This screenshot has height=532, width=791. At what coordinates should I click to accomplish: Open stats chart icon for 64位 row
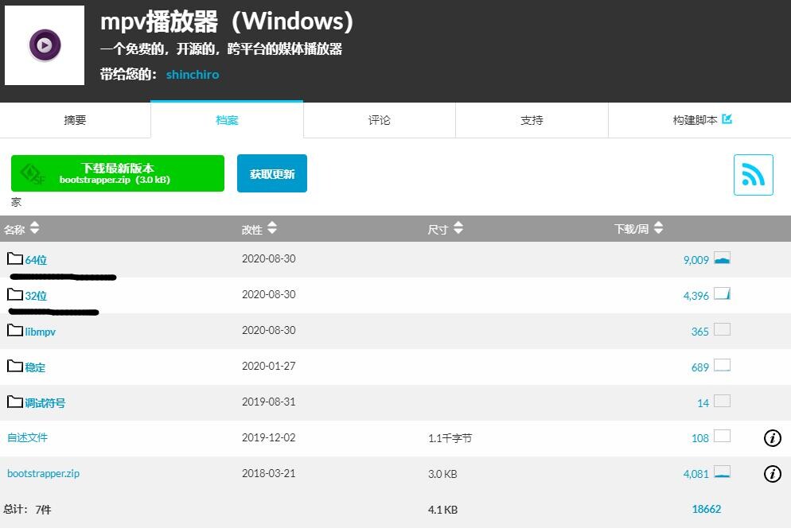point(723,258)
